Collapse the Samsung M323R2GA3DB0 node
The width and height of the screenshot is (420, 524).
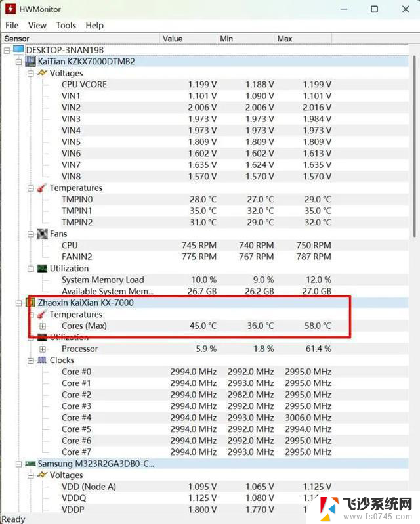[19, 464]
